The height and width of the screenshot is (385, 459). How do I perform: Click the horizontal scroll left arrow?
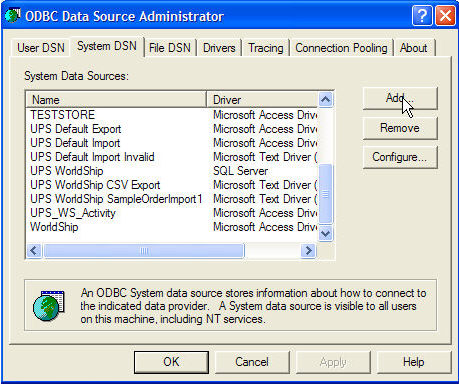point(34,250)
